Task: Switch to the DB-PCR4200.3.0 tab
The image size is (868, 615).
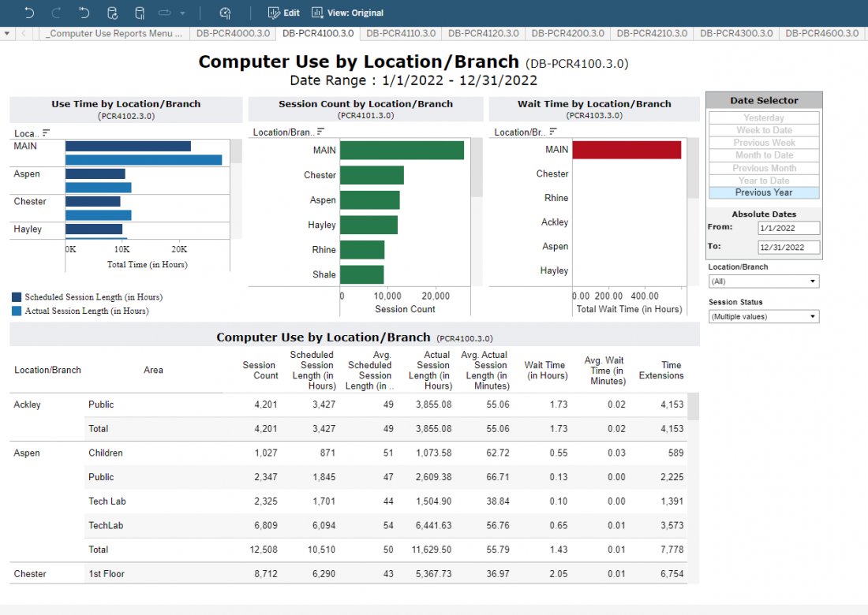Action: click(x=568, y=33)
